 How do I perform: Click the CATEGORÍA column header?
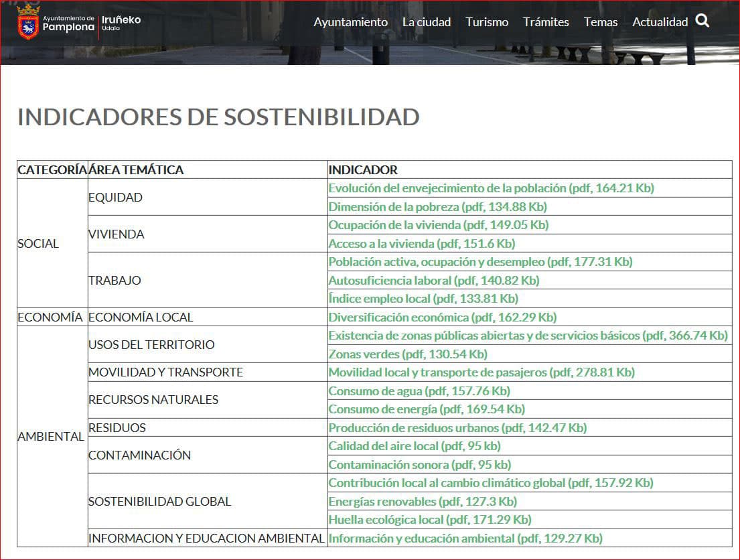point(52,169)
